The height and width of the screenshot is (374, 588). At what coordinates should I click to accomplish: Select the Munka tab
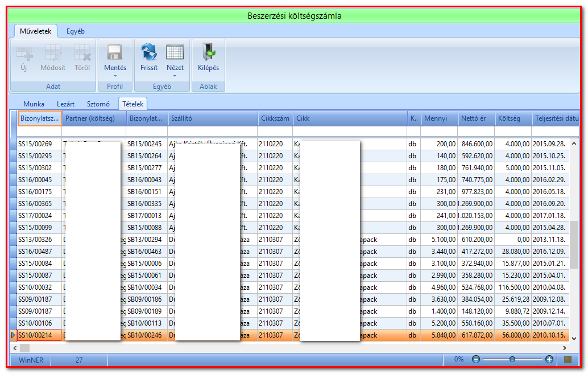click(34, 104)
